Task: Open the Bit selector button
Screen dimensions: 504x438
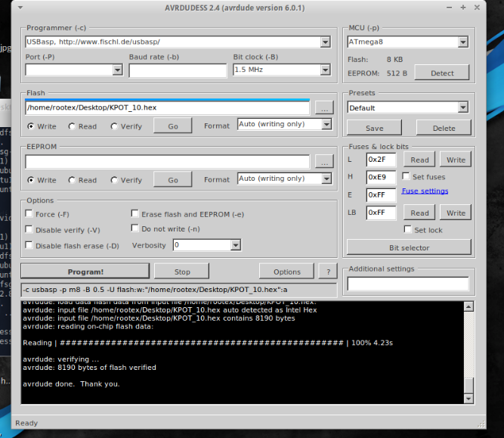Action: click(x=409, y=247)
